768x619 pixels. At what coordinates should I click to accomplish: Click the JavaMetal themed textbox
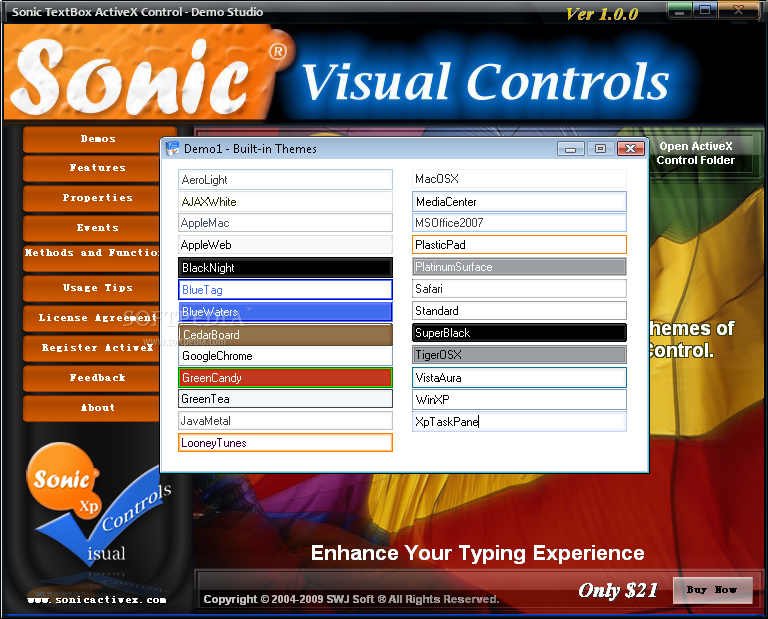tap(285, 421)
